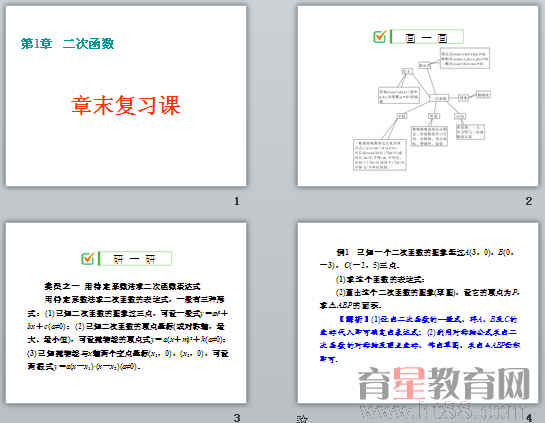Screen dimensions: 545x423
Task: Select slide 1 title thumbnail
Action: [x=126, y=96]
